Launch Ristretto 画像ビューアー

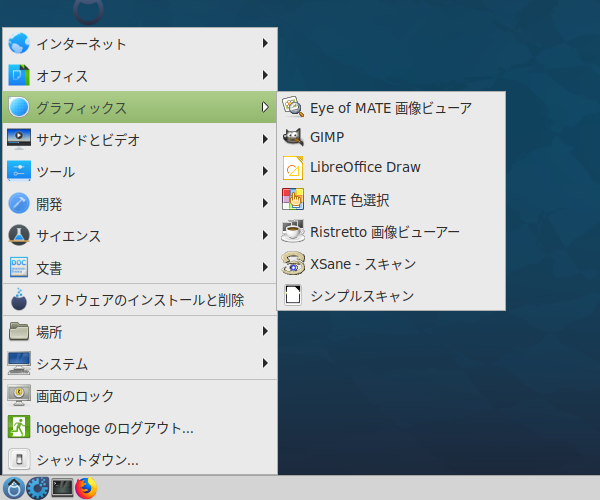(391, 231)
